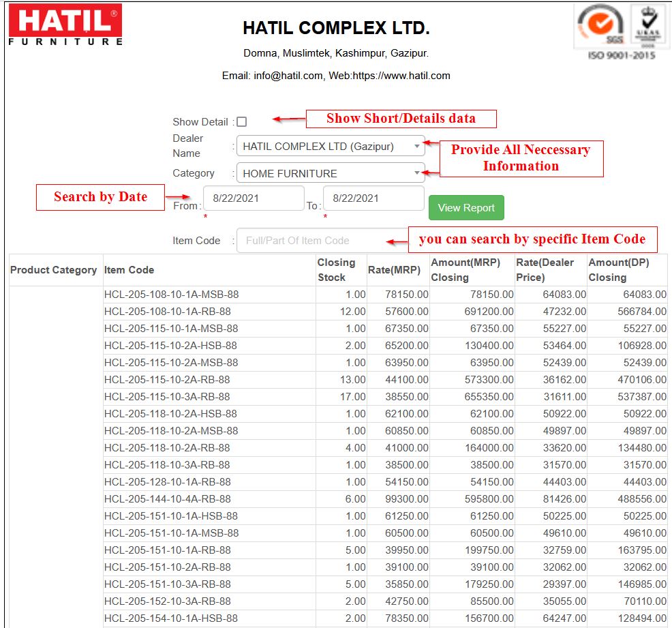Viewport: 672px width, 628px height.
Task: Select item code HCL-205-118-10-2A-RB-88
Action: tap(167, 448)
